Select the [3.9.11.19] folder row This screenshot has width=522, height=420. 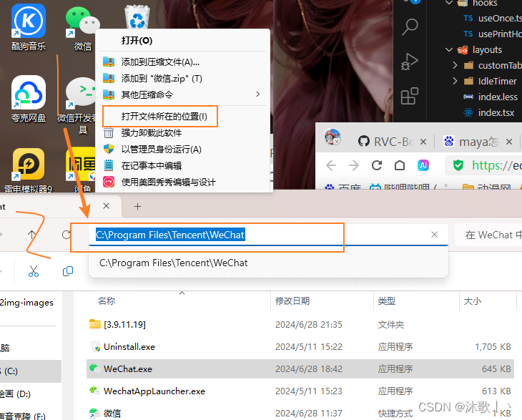coord(300,324)
